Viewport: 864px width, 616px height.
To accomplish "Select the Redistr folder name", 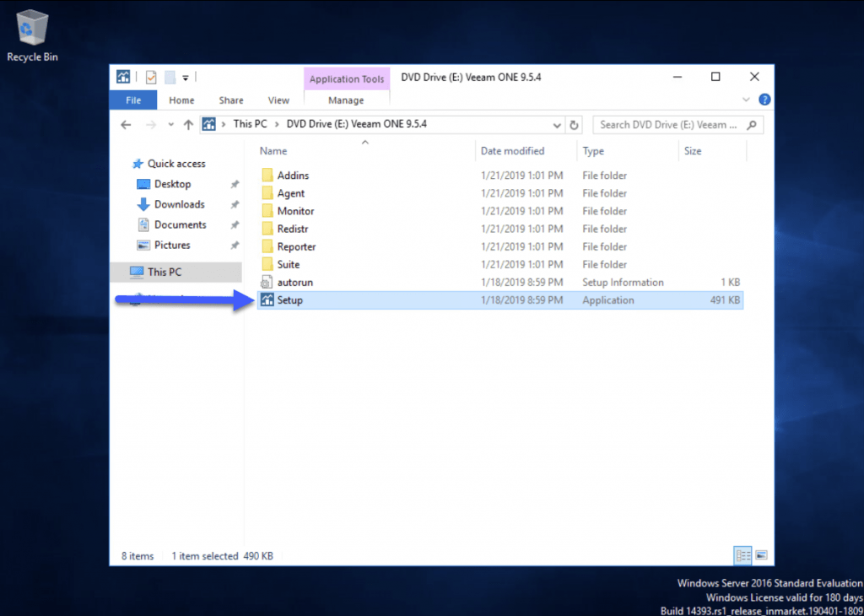I will (293, 229).
